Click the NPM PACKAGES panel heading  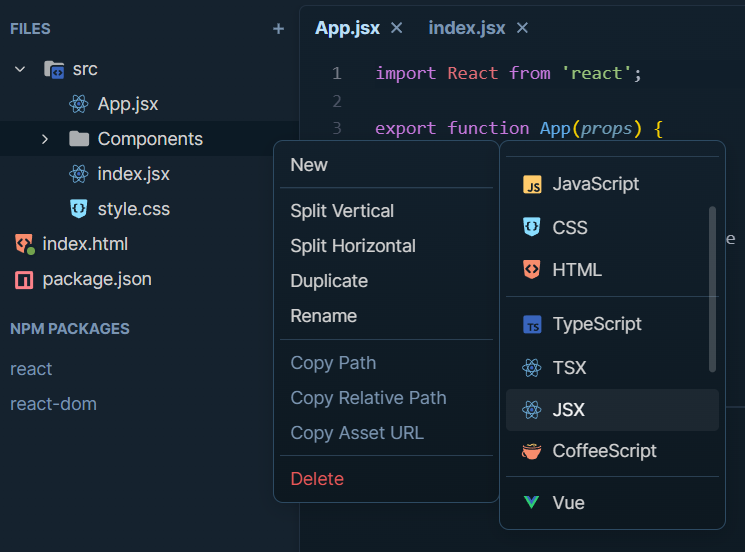click(70, 329)
